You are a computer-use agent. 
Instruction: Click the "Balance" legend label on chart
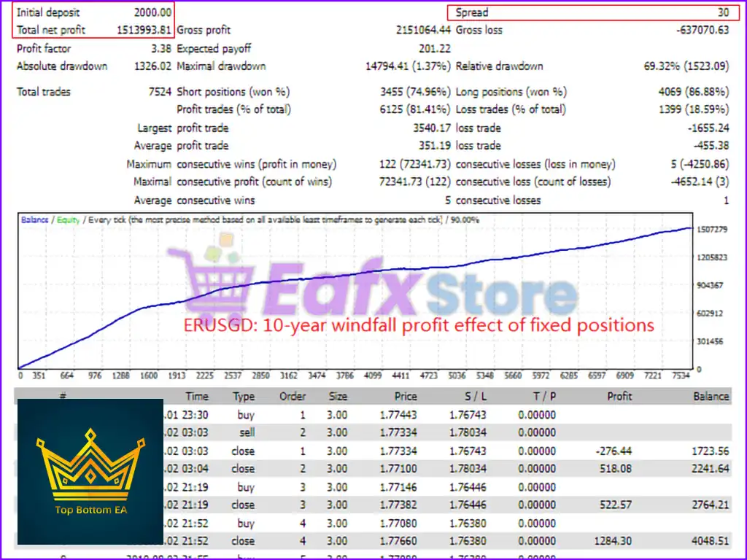[34, 219]
